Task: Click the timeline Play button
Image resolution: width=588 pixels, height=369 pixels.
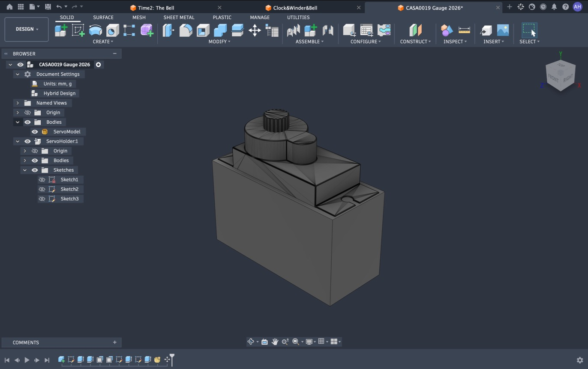Action: click(27, 360)
